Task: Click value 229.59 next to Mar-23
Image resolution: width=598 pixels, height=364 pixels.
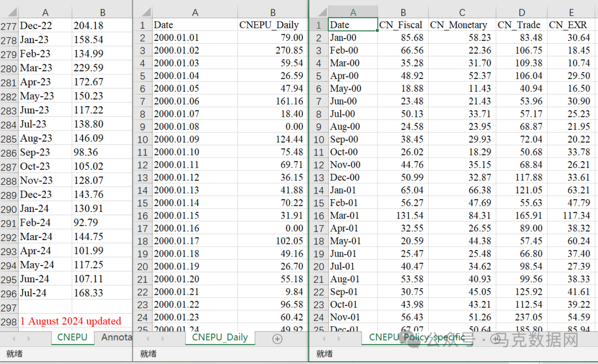Action: (x=102, y=68)
